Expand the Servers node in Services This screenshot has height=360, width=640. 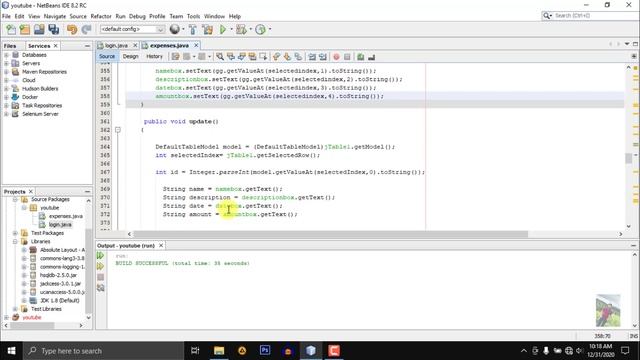click(7, 64)
